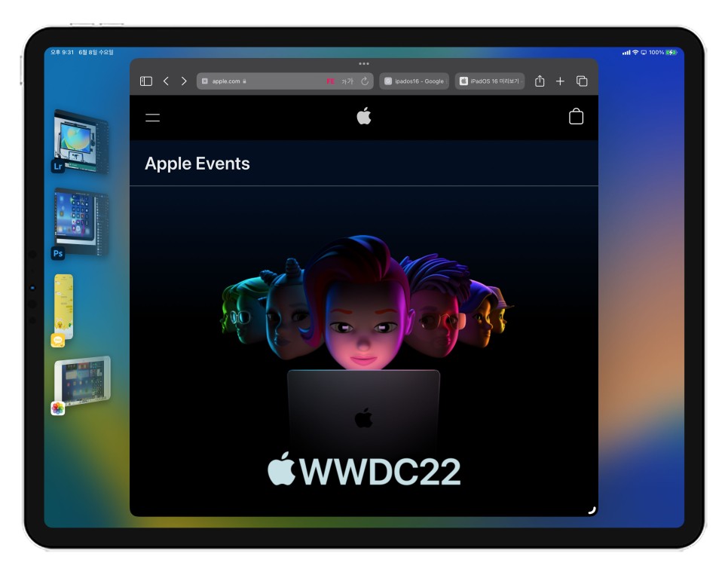Focus the apple.com address field

tap(285, 81)
